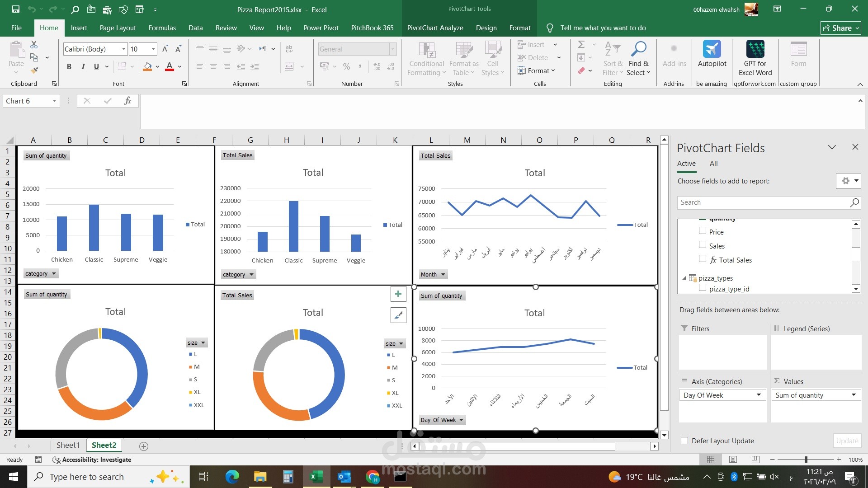Save the workbook with the Save icon

point(16,9)
